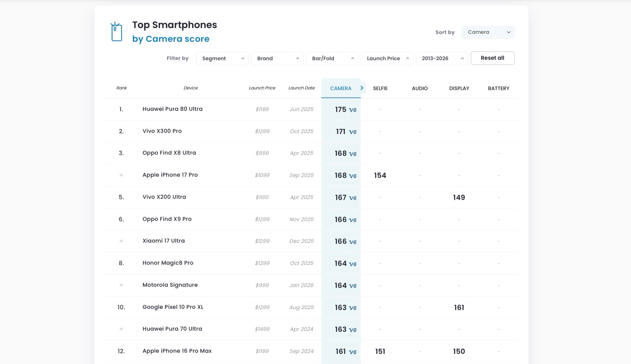
Task: Open the Oppo Find X8 Ultra device link
Action: [x=169, y=153]
